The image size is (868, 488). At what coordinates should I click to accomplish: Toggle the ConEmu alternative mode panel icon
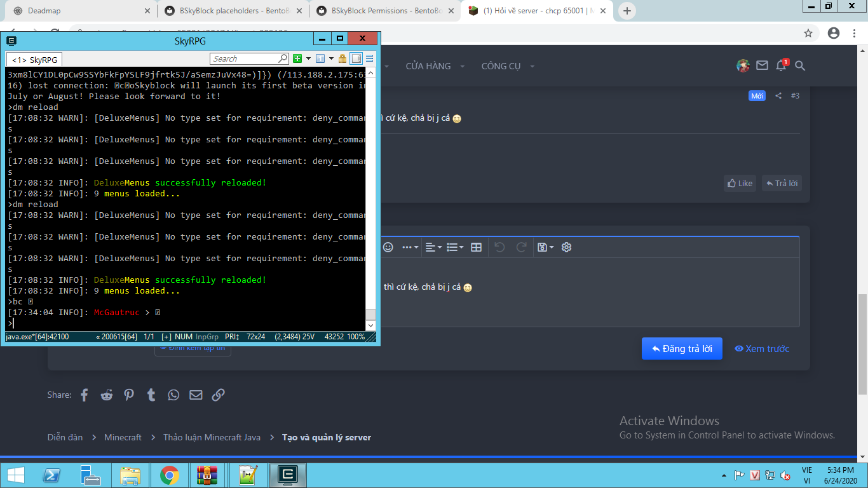356,58
